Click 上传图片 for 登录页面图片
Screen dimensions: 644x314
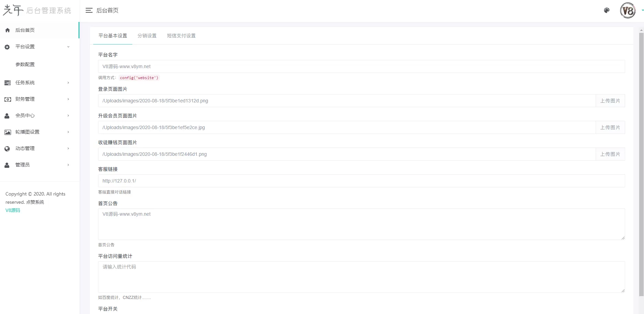[610, 101]
